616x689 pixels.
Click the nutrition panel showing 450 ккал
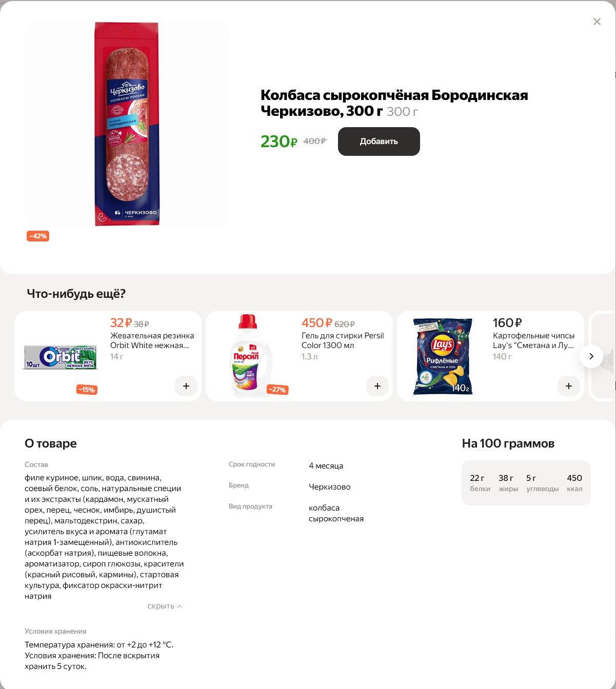[526, 483]
